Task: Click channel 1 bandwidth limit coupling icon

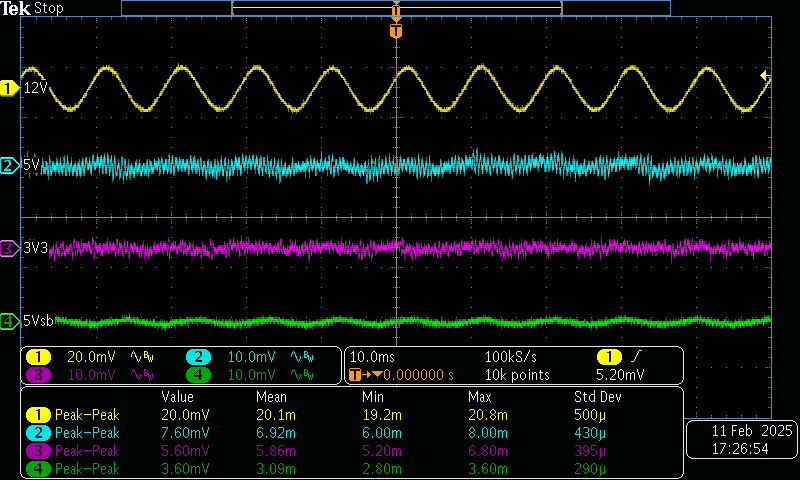Action: click(143, 357)
